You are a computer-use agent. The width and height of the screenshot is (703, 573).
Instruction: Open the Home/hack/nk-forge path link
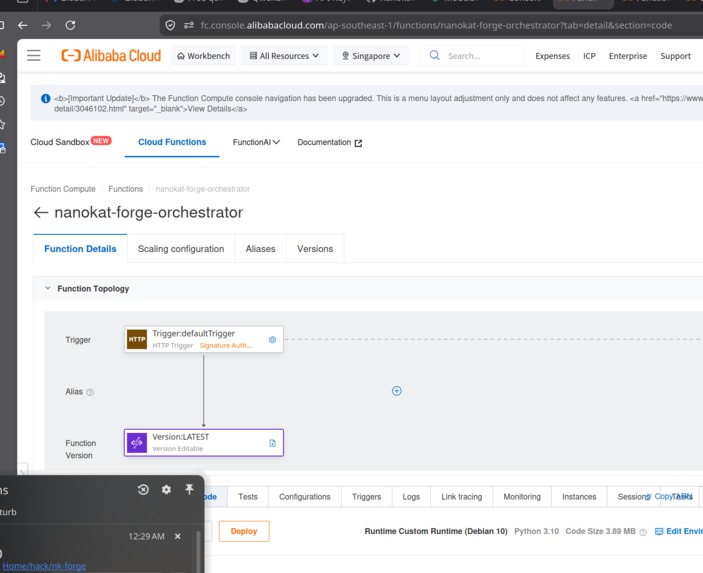[44, 566]
